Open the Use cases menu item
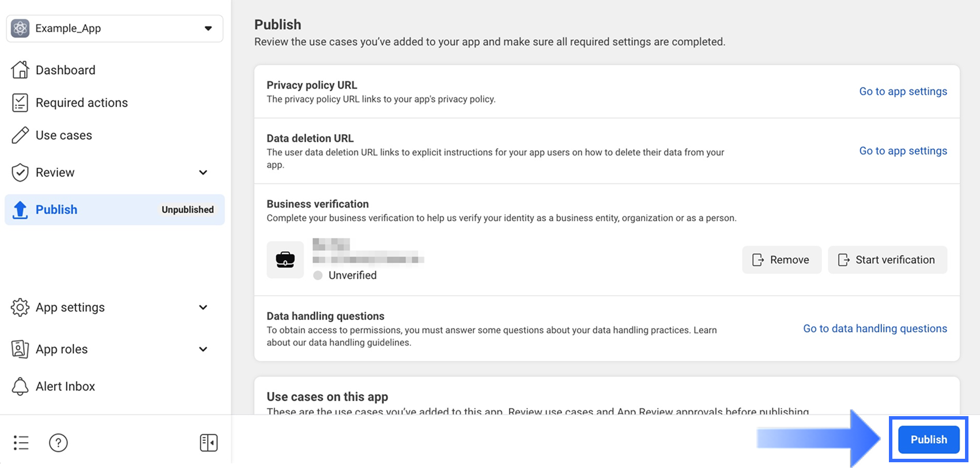980x468 pixels. coord(63,135)
